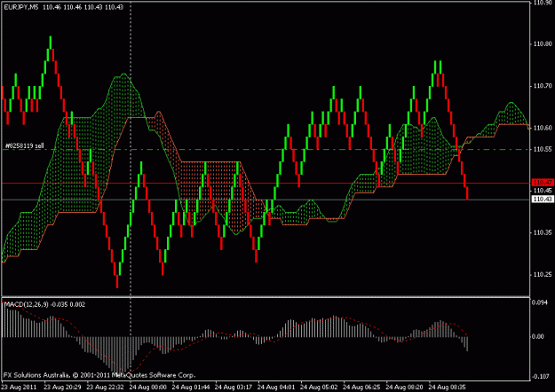Click the 24 Aug 01:44 time label

coord(191,388)
